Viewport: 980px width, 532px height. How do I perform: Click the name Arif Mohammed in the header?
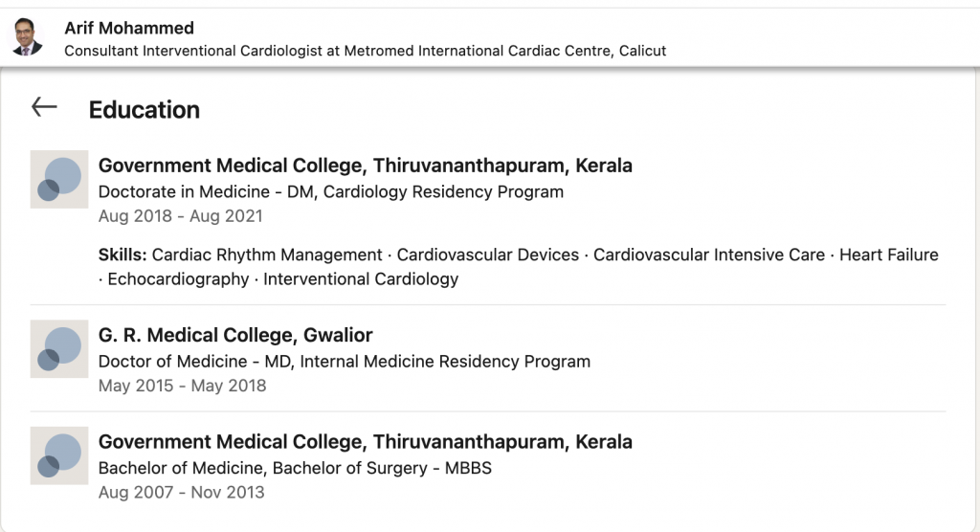click(129, 28)
